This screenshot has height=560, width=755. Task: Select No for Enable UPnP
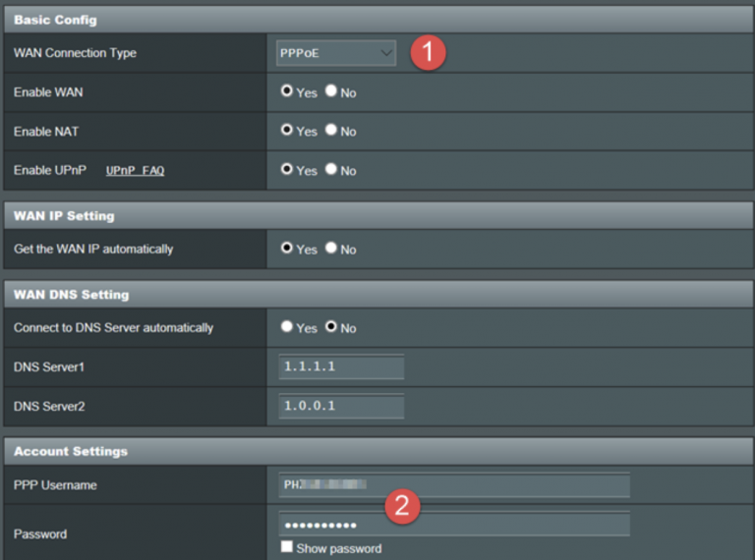(x=330, y=169)
